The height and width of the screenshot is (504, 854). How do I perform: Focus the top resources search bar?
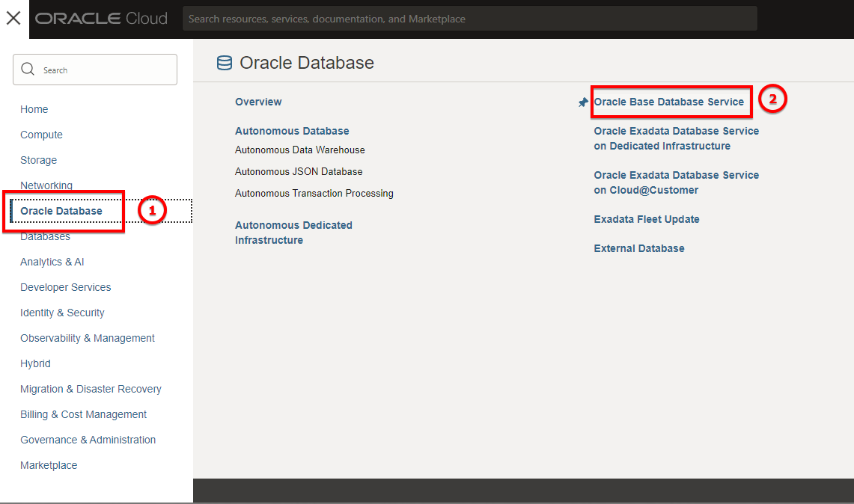pos(469,19)
